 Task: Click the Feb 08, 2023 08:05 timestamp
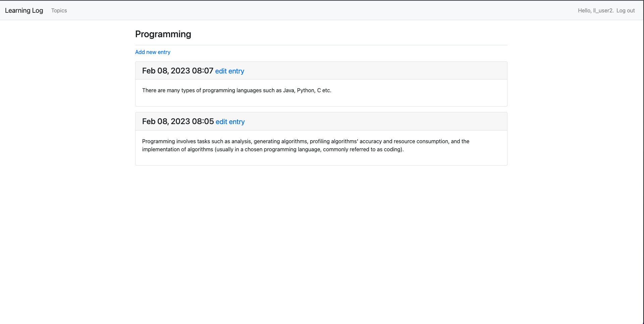tap(178, 121)
